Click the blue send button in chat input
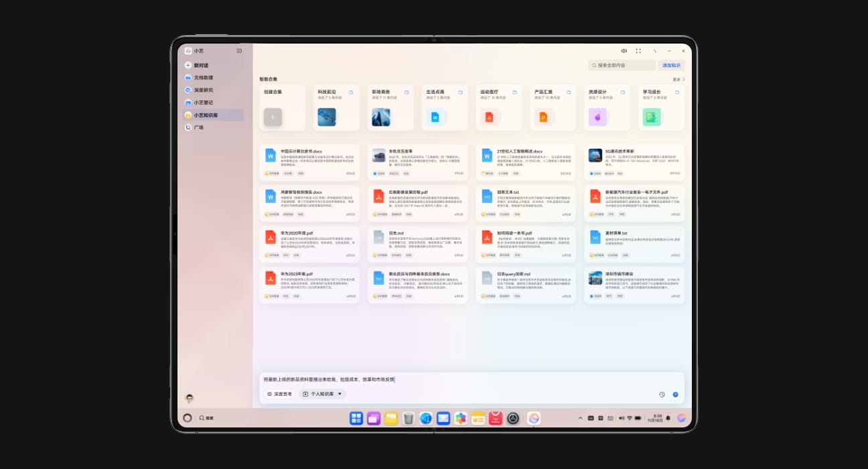This screenshot has height=469, width=868. [675, 395]
